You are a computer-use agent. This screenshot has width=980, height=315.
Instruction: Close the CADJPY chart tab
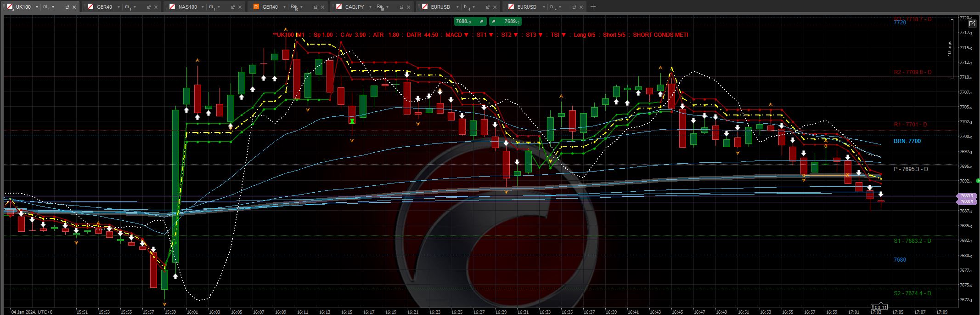408,7
